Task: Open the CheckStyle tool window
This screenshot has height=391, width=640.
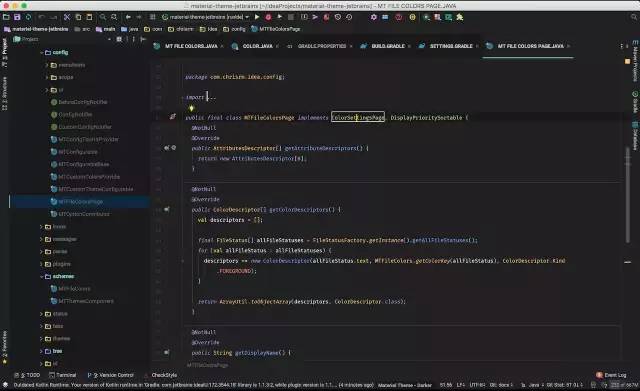Action: pyautogui.click(x=161, y=375)
